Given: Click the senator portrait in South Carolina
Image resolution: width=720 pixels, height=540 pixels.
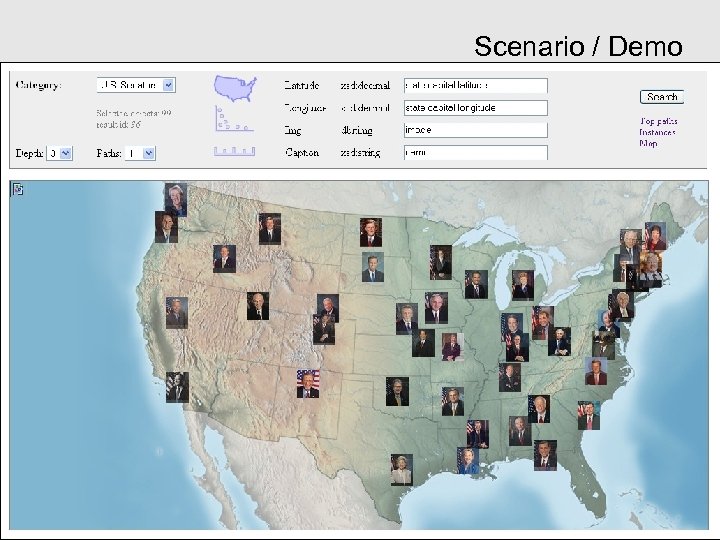Looking at the screenshot, I should (589, 416).
